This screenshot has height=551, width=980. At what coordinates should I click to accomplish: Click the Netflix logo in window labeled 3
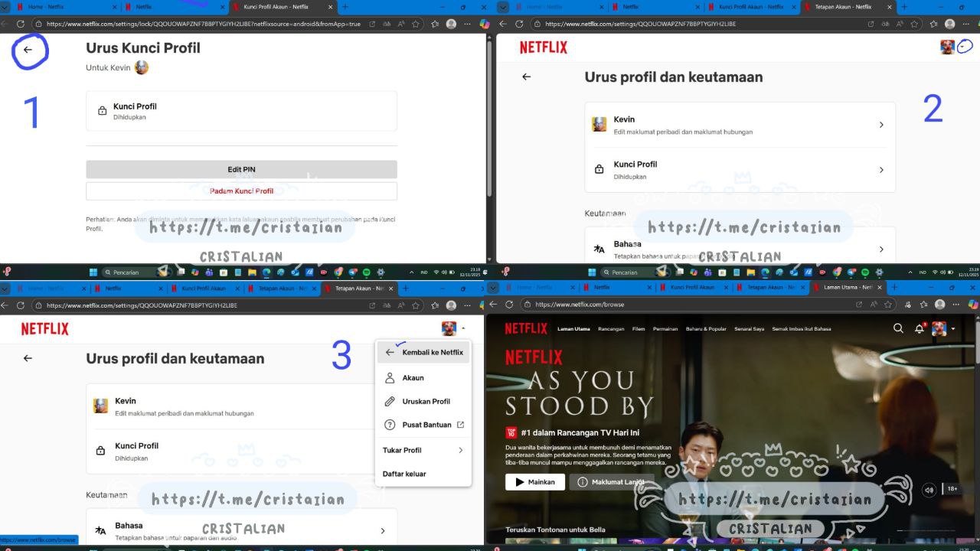pyautogui.click(x=44, y=329)
